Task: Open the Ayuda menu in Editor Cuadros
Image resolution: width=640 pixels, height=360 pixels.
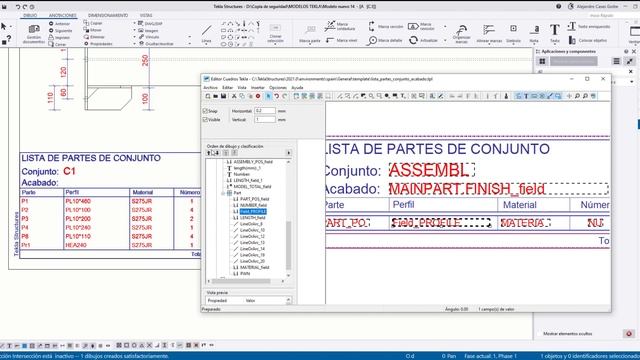Action: (x=297, y=87)
